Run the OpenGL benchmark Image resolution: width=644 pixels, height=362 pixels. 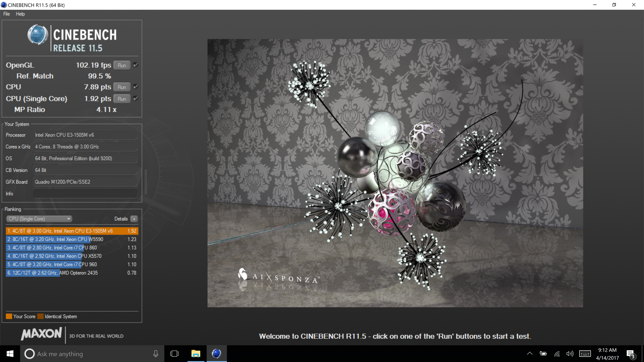tap(122, 65)
